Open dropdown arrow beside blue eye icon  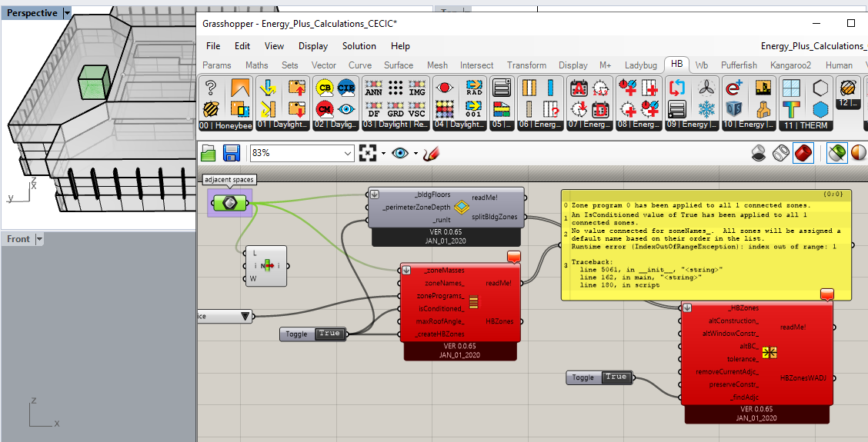(416, 154)
